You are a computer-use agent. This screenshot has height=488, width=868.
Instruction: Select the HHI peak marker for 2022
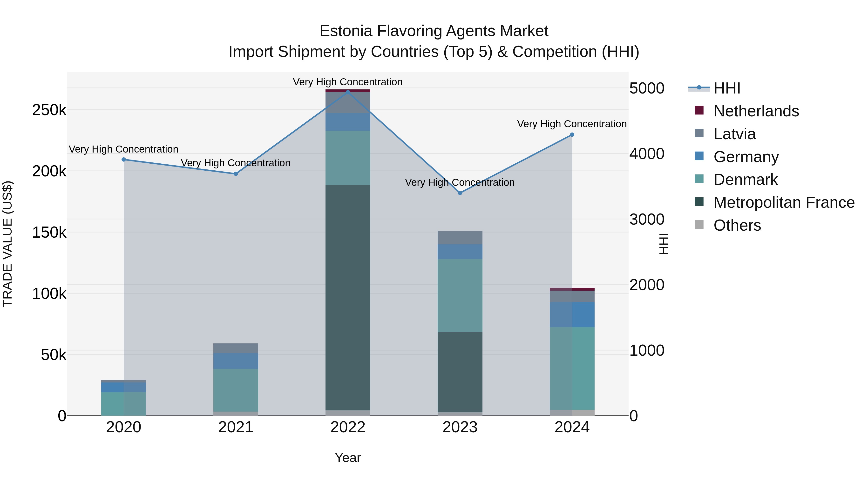pos(348,92)
